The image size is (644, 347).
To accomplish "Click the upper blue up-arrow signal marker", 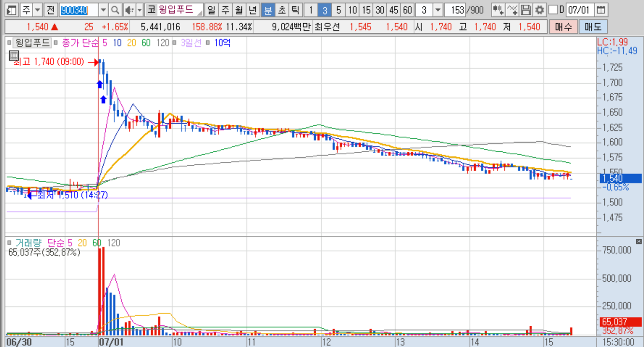I will tap(99, 85).
